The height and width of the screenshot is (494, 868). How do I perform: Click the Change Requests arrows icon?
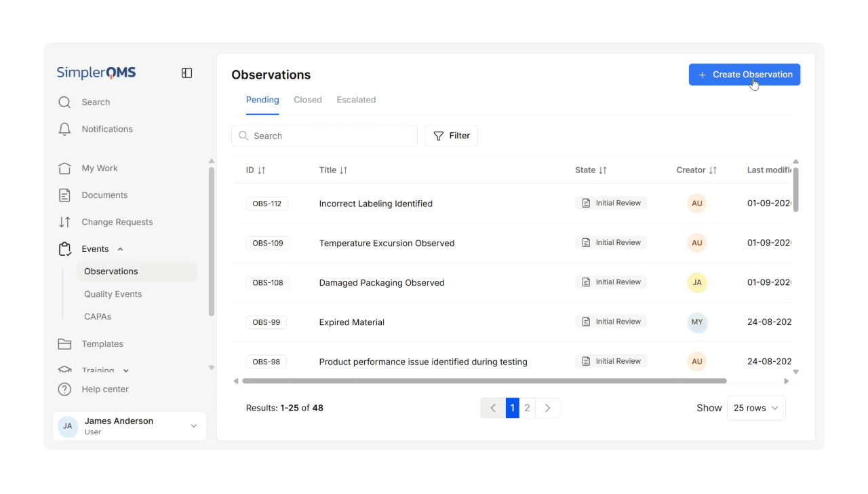tap(64, 222)
